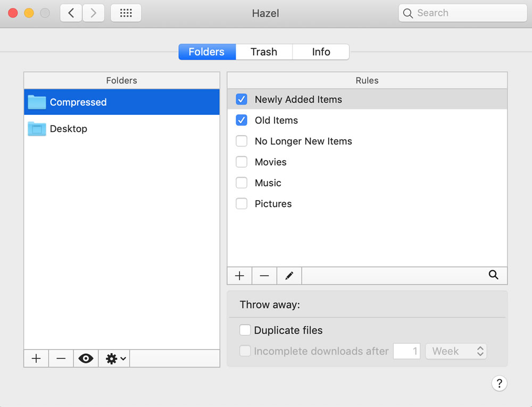The height and width of the screenshot is (407, 532).
Task: Select the Music rule name
Action: (268, 183)
